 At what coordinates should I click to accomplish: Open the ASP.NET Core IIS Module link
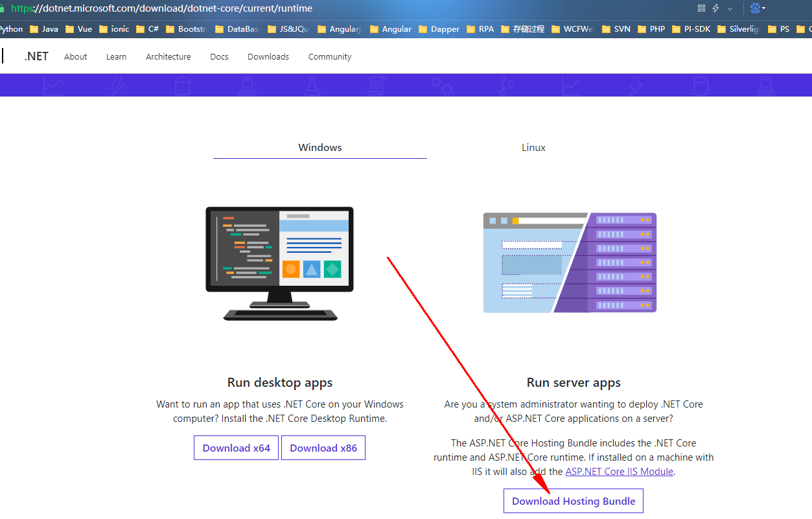pyautogui.click(x=620, y=472)
